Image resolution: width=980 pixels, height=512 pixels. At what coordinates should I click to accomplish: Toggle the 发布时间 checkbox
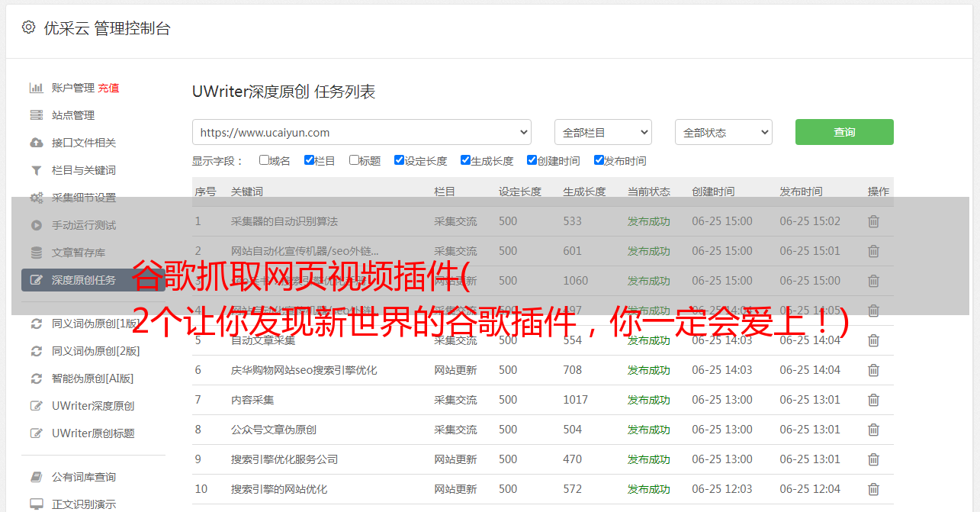[x=599, y=160]
